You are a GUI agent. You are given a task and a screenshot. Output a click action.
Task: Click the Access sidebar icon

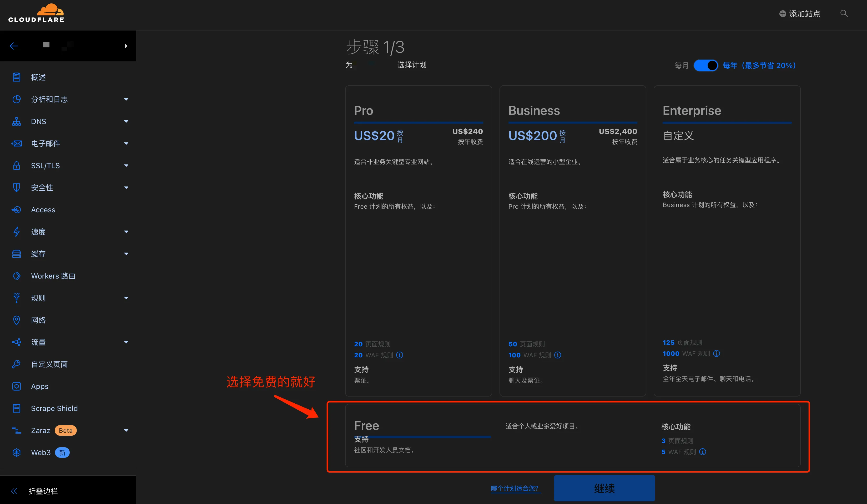17,210
